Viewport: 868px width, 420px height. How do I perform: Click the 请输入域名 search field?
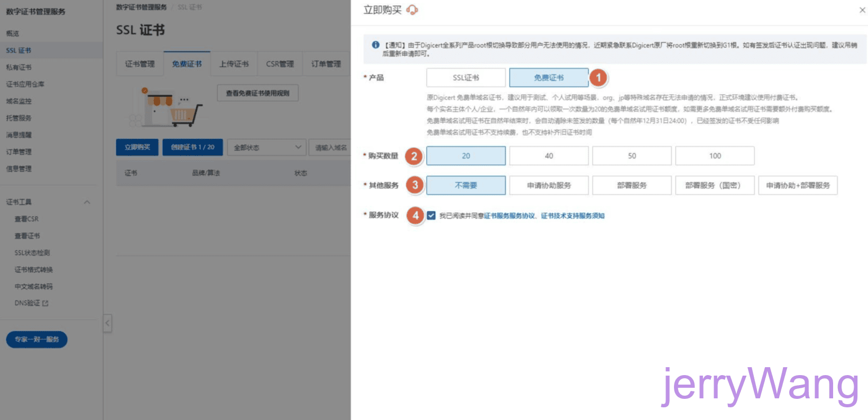(x=331, y=147)
